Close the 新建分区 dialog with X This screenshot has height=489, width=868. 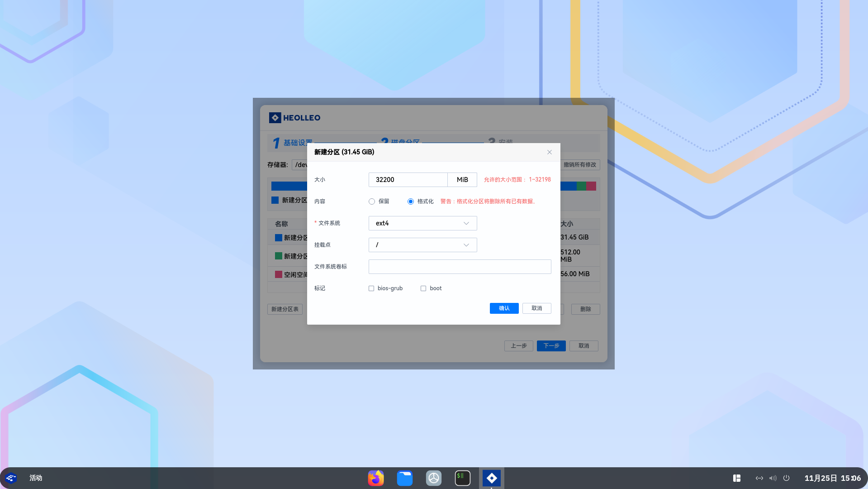(550, 152)
